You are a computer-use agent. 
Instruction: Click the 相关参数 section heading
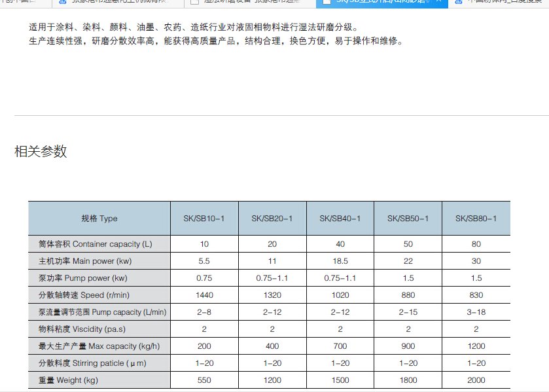pos(41,152)
